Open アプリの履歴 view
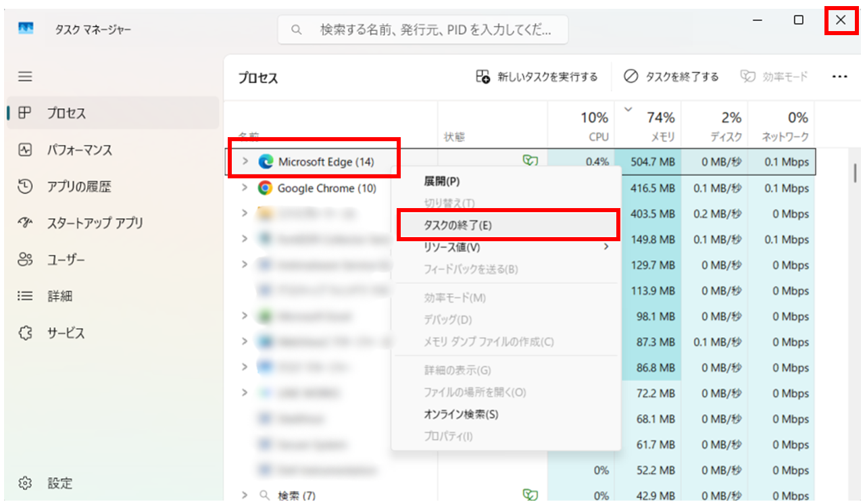The image size is (865, 504). (76, 186)
